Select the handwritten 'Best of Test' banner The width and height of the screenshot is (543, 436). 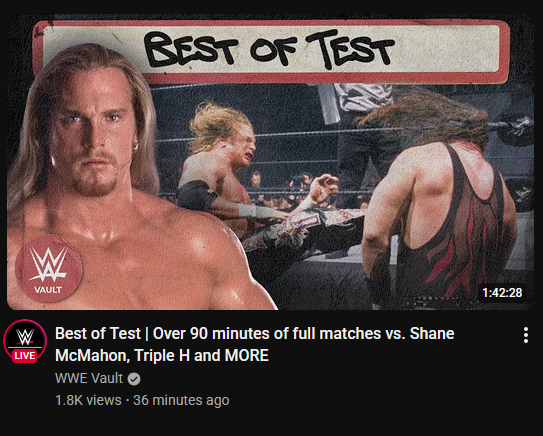(x=271, y=52)
